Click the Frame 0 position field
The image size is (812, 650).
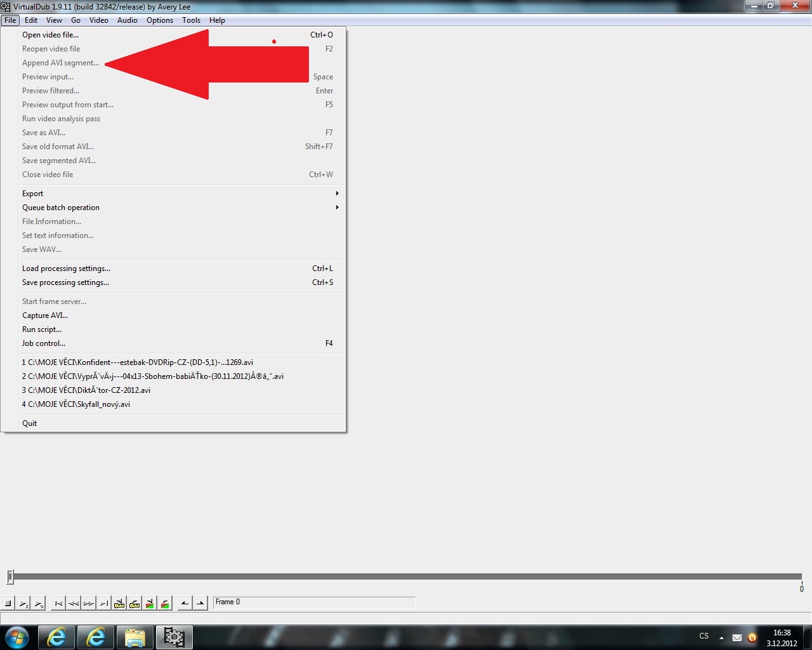click(314, 602)
